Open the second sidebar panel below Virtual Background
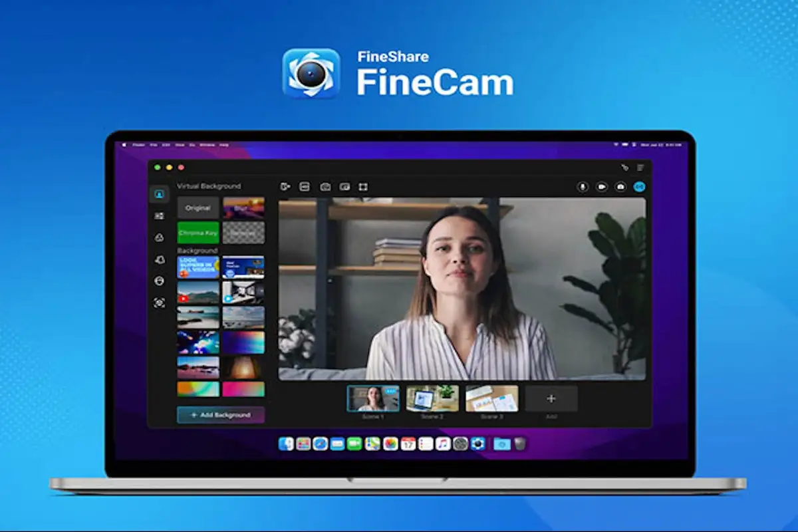 (x=159, y=216)
